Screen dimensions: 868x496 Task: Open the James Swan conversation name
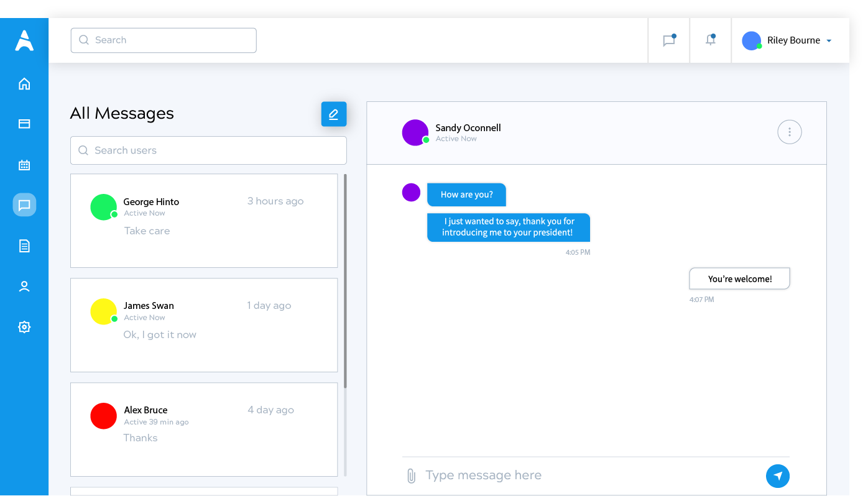(149, 306)
